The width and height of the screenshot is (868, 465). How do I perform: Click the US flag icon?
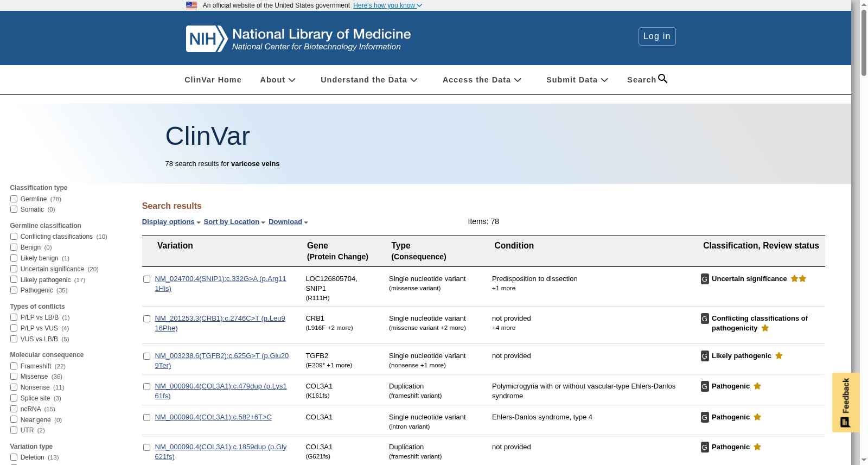(192, 5)
